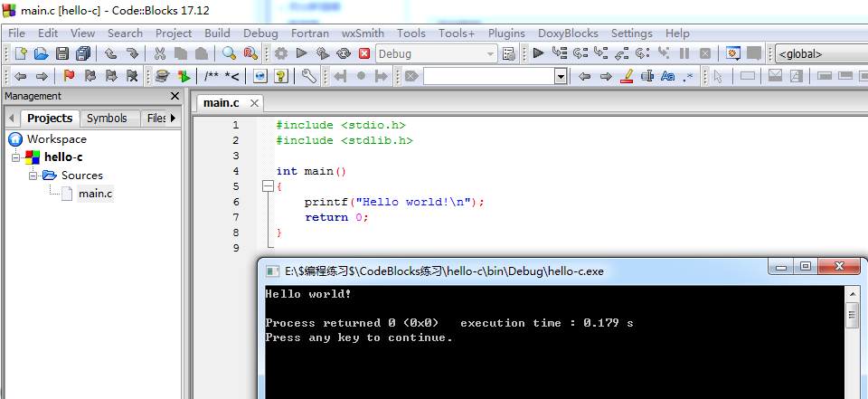Show more Management tabs with right arrow
The width and height of the screenshot is (868, 399).
173,118
